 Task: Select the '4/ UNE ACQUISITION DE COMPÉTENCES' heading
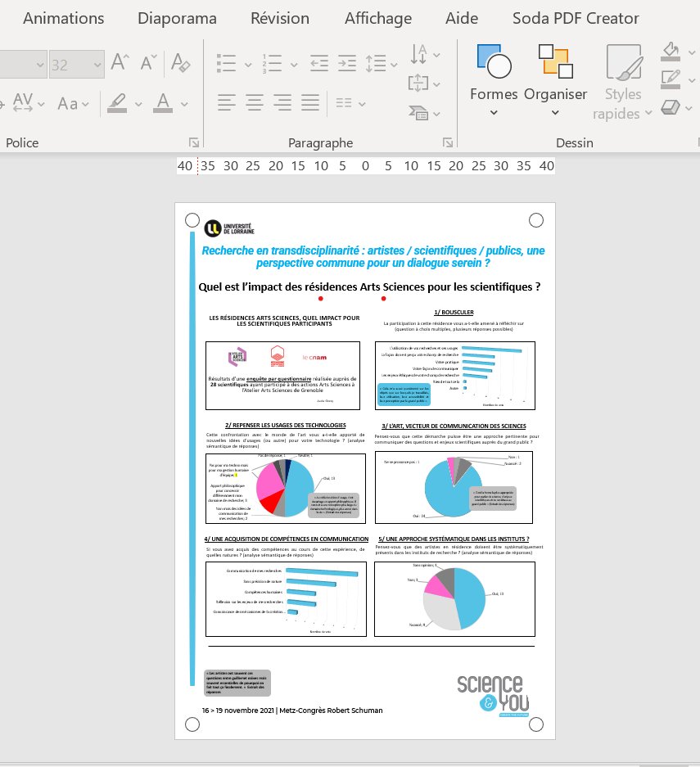point(287,539)
